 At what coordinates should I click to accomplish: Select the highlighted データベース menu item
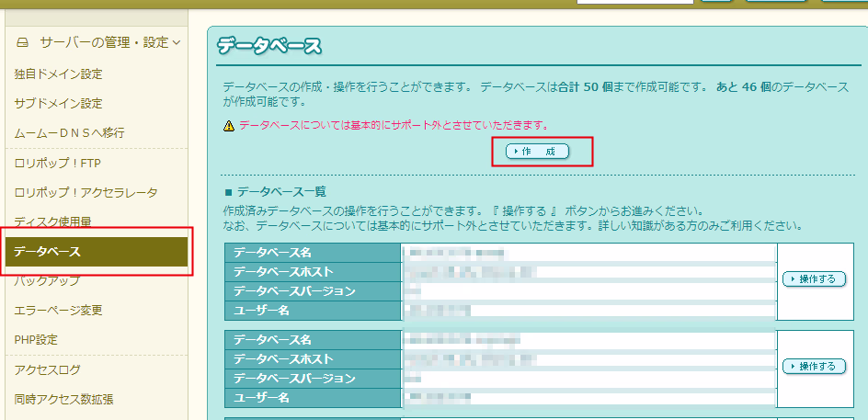click(x=97, y=252)
